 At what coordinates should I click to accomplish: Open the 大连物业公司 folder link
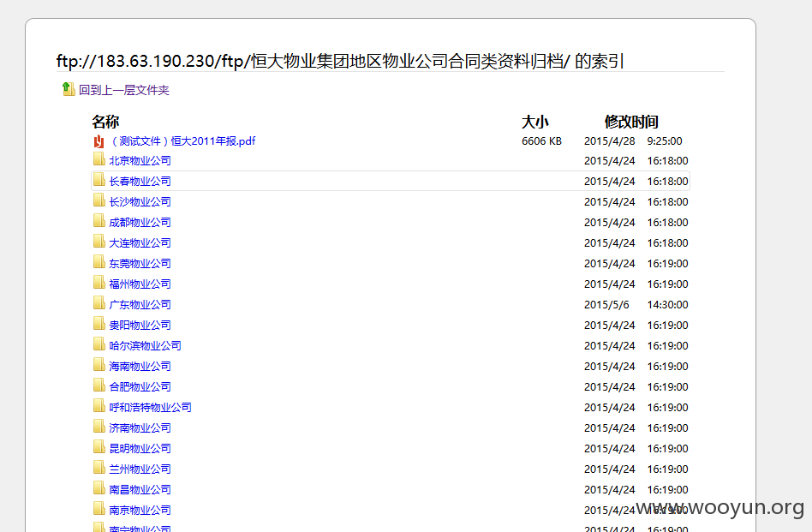(140, 243)
